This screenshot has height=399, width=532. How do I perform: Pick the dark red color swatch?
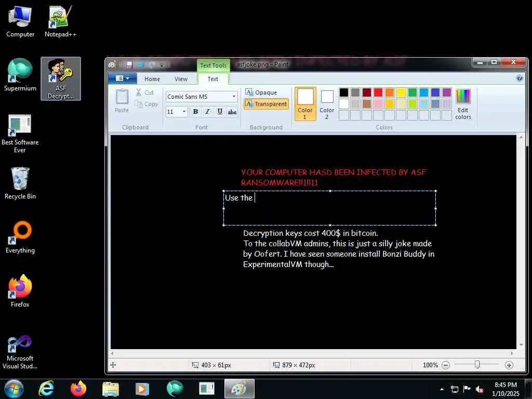[x=366, y=92]
